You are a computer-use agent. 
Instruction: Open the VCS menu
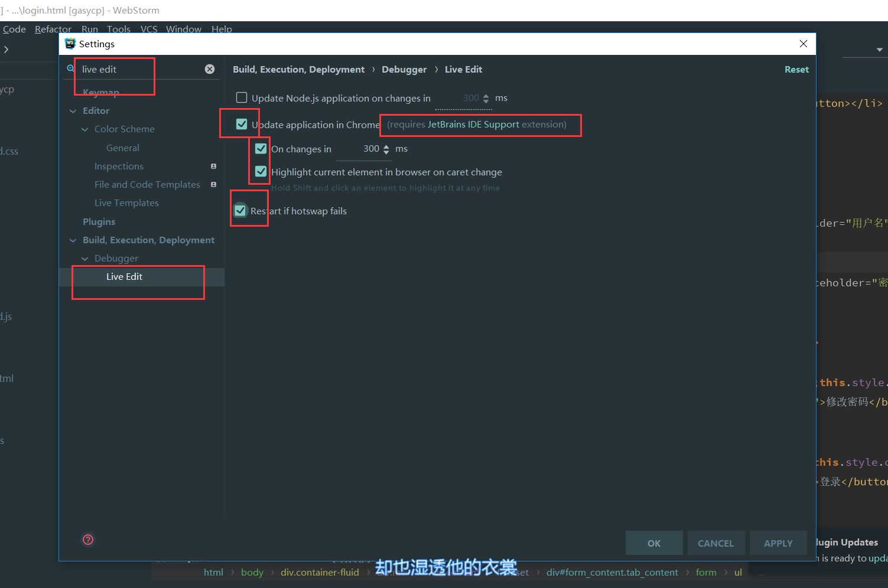coord(149,29)
